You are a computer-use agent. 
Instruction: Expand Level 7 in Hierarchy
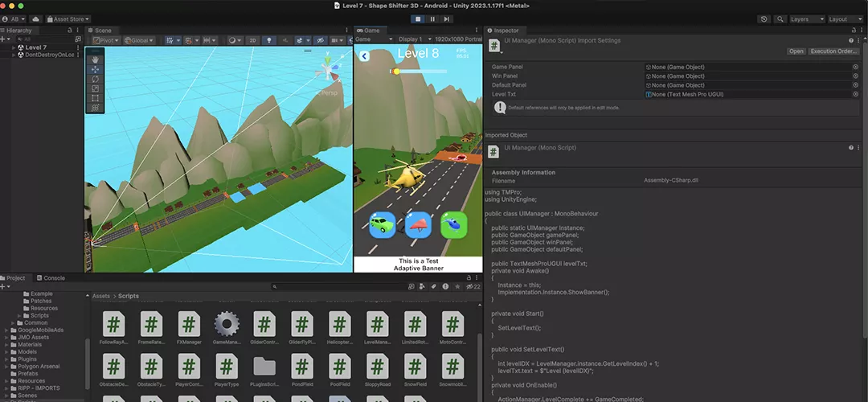14,47
